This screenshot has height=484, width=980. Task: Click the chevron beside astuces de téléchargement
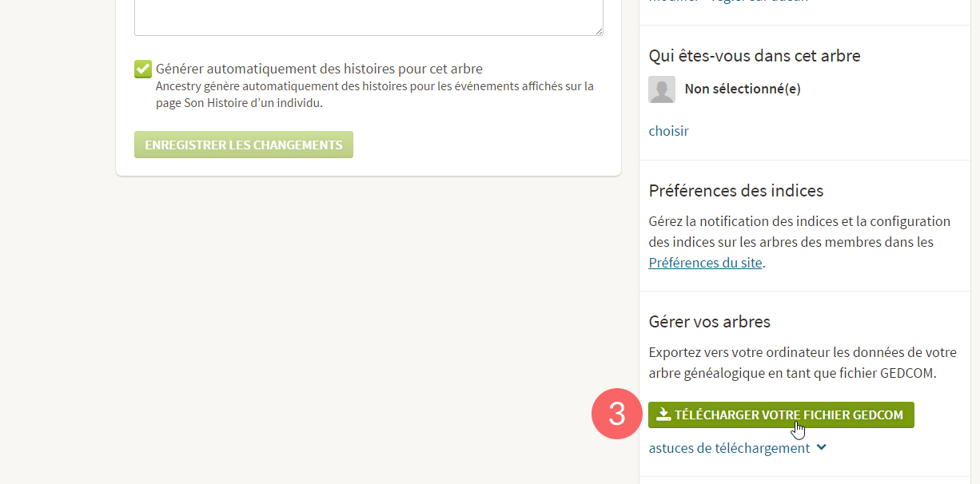822,447
